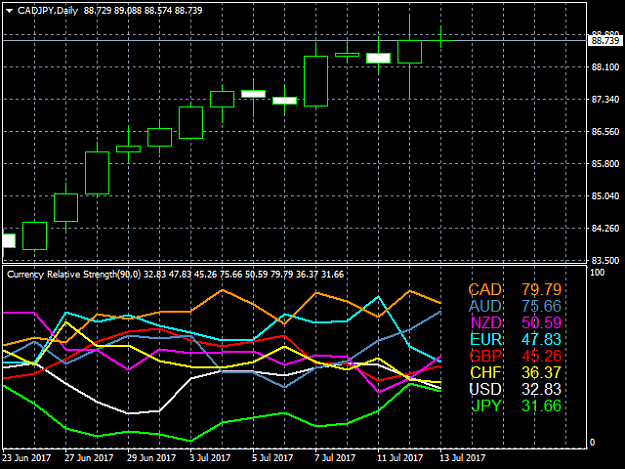
Task: Click the 13 Jul 2017 date label
Action: pos(462,458)
